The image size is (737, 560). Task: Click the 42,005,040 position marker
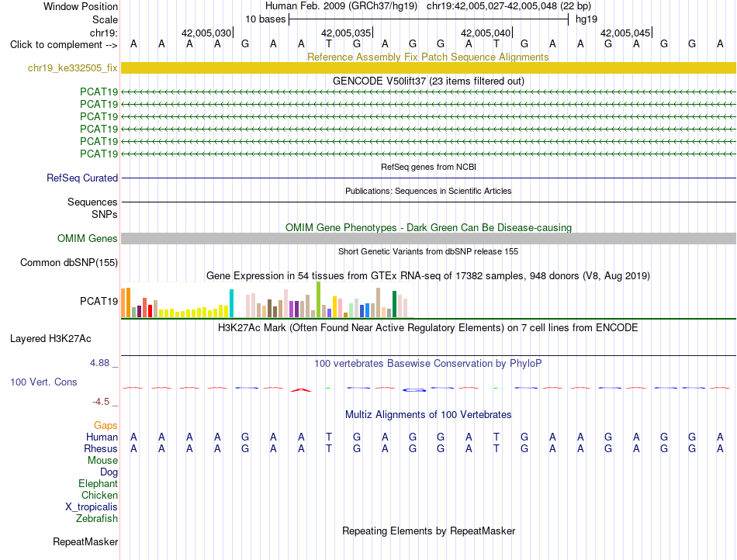[x=486, y=33]
